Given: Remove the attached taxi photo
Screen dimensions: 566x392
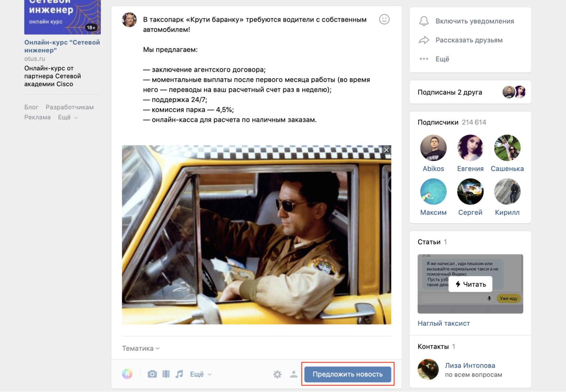Looking at the screenshot, I should [386, 150].
